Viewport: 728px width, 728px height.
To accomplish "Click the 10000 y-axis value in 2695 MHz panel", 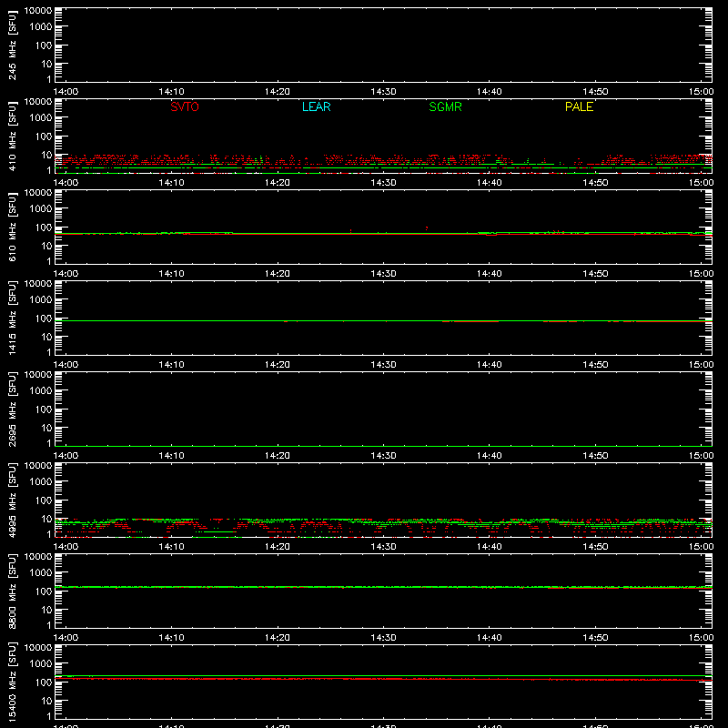I will coord(38,375).
